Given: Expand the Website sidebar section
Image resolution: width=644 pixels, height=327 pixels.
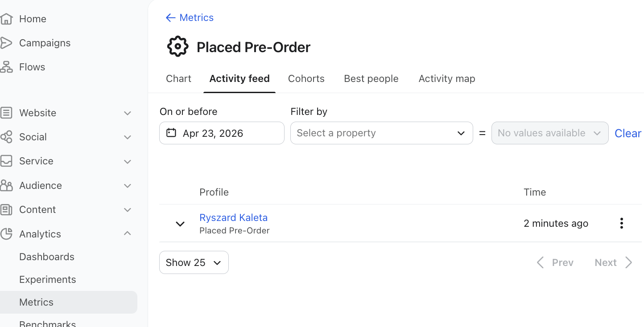Looking at the screenshot, I should pos(128,113).
